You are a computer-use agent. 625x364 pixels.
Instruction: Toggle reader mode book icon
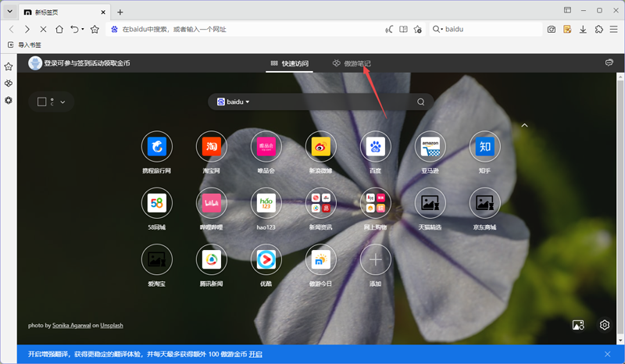403,29
